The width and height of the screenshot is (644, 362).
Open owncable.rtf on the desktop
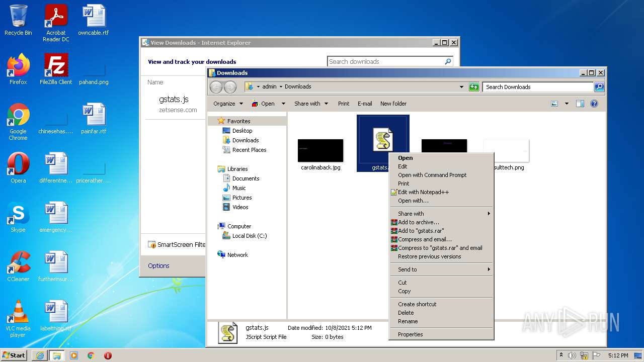[x=94, y=20]
